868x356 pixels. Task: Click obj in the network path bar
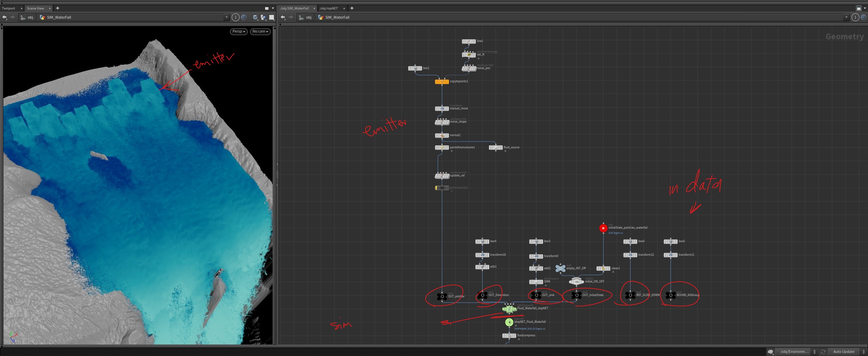309,17
